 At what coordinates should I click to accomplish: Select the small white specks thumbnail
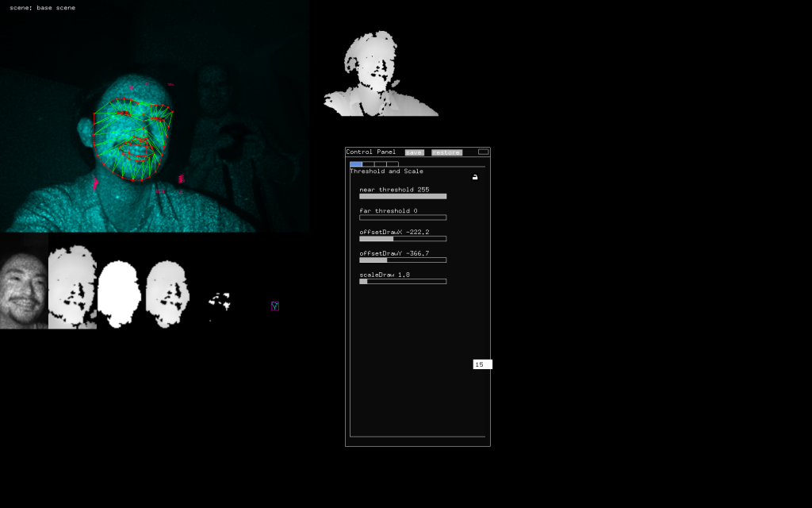pos(219,302)
